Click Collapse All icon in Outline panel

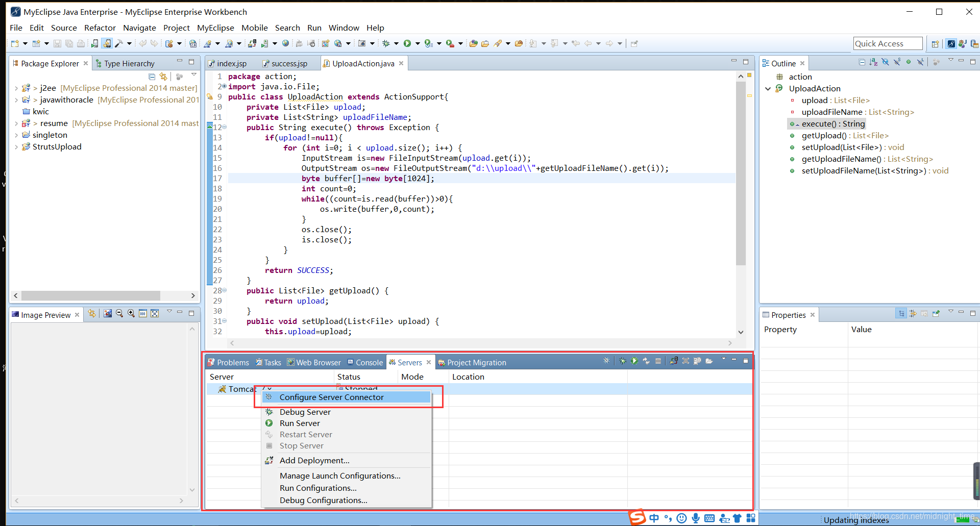click(x=862, y=62)
